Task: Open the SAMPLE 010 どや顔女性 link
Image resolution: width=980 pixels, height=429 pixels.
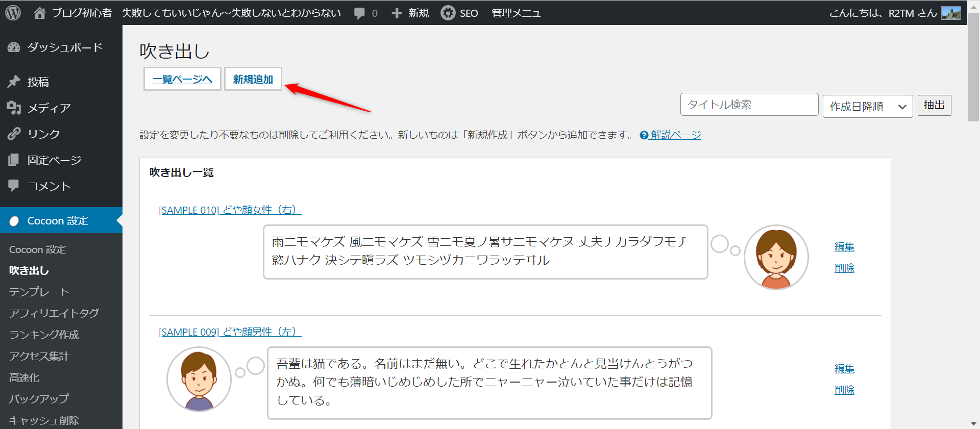Action: [x=230, y=210]
